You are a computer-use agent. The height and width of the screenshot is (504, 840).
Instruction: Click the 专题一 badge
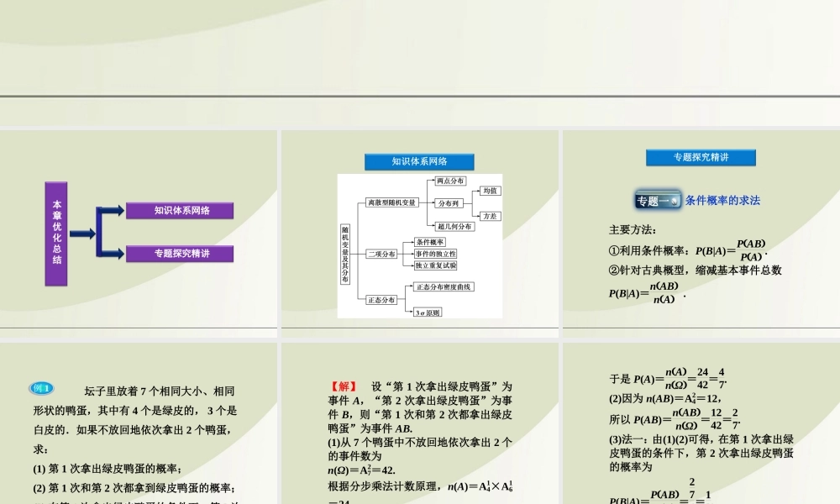click(658, 201)
